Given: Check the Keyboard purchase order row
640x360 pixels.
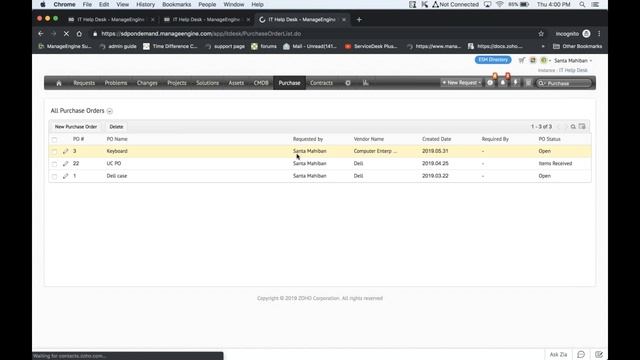Looking at the screenshot, I should tap(54, 151).
